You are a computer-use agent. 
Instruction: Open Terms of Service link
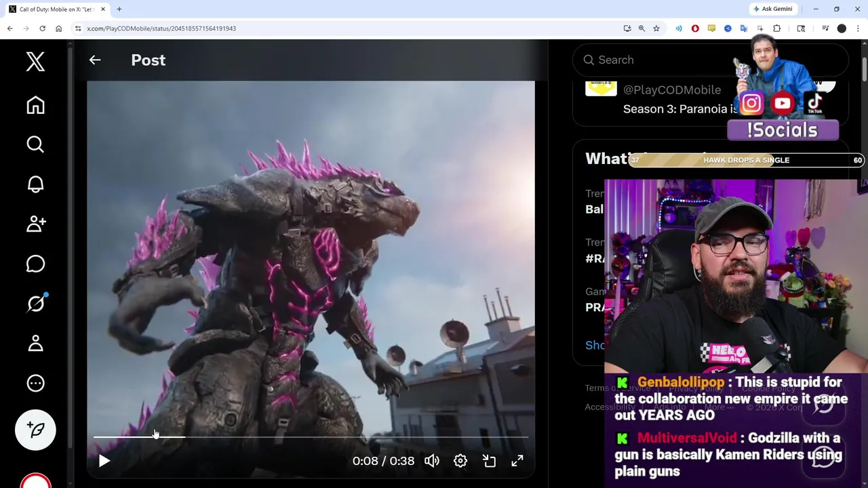coord(618,388)
